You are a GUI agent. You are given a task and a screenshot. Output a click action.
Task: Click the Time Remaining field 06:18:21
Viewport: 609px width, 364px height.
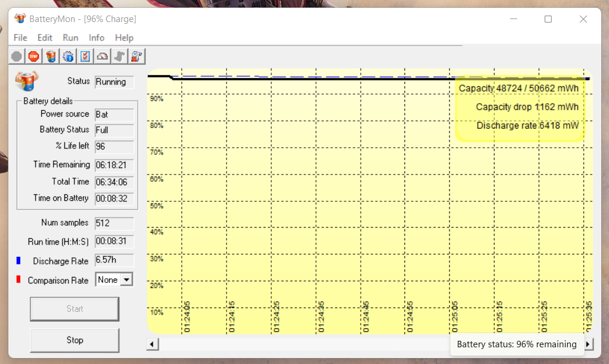114,165
